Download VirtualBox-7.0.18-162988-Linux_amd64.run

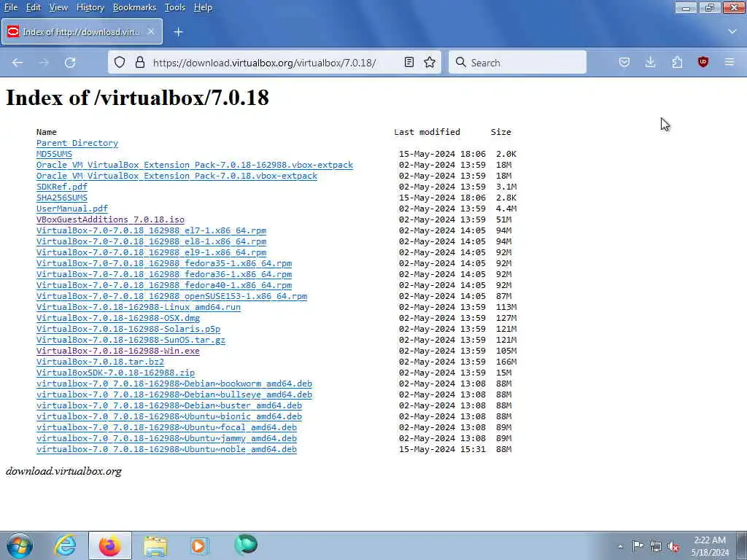[139, 307]
